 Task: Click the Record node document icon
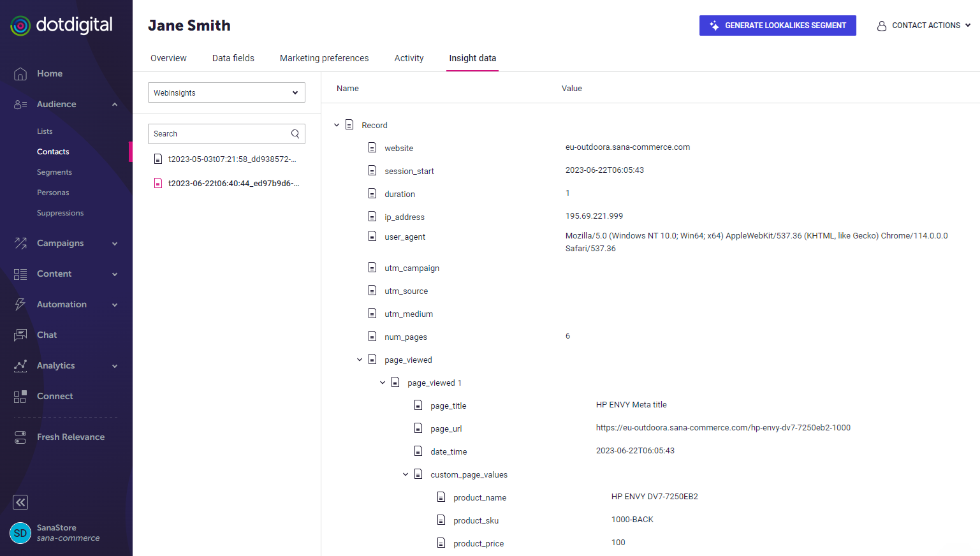349,125
